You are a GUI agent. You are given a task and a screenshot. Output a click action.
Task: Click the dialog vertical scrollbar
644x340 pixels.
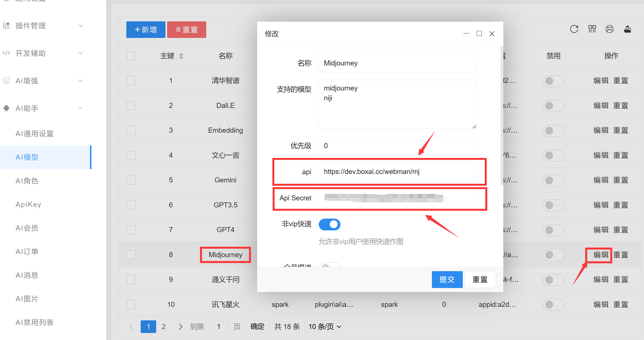pos(502,116)
